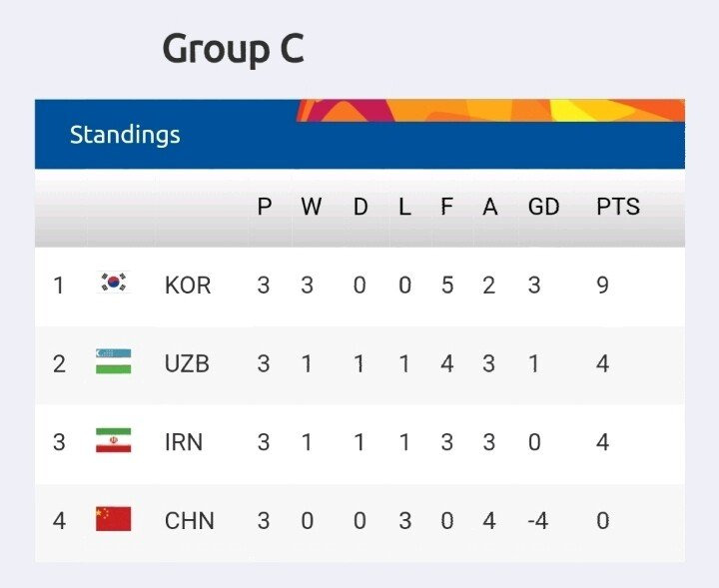
Task: Click CHN's -4 goal difference value
Action: coord(538,521)
